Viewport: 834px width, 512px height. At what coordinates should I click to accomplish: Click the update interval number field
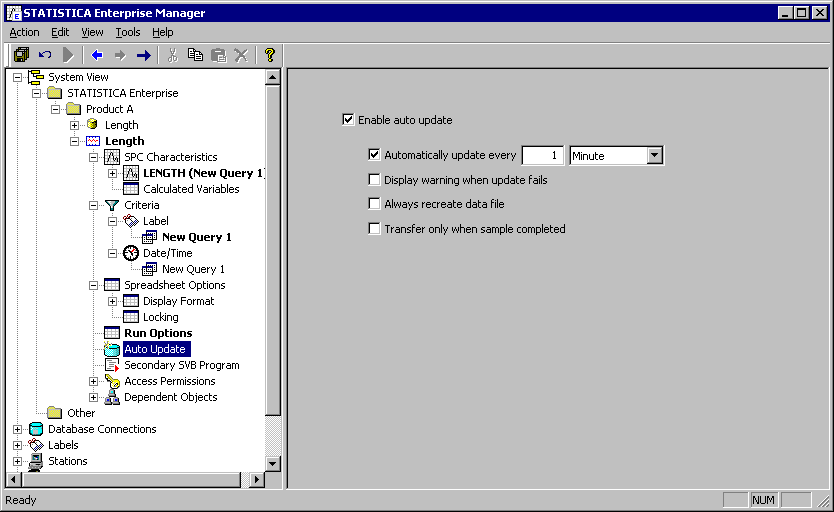(x=543, y=156)
